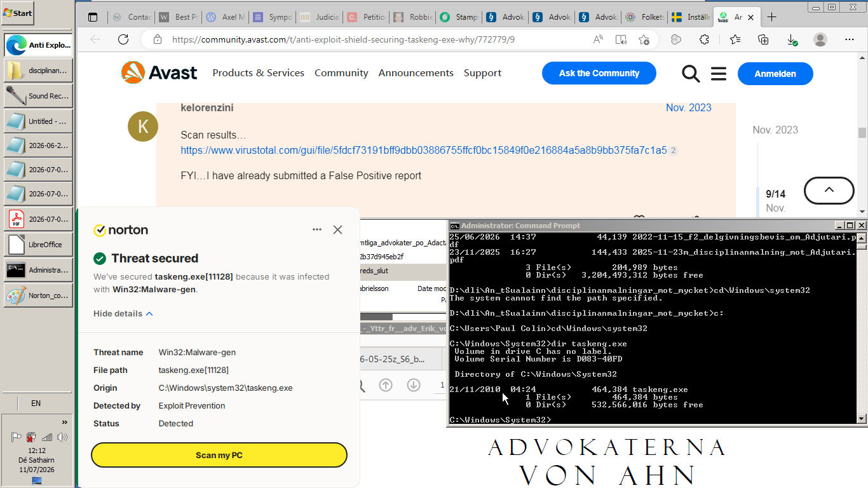This screenshot has width=868, height=488.
Task: Open Products & Services menu on Avast
Action: coord(258,73)
